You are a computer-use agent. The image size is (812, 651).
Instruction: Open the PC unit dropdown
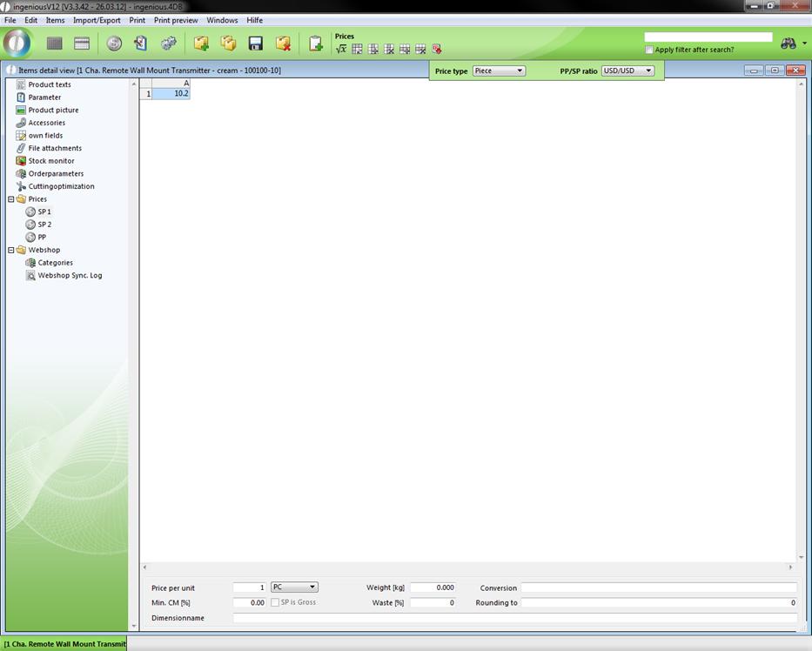294,587
